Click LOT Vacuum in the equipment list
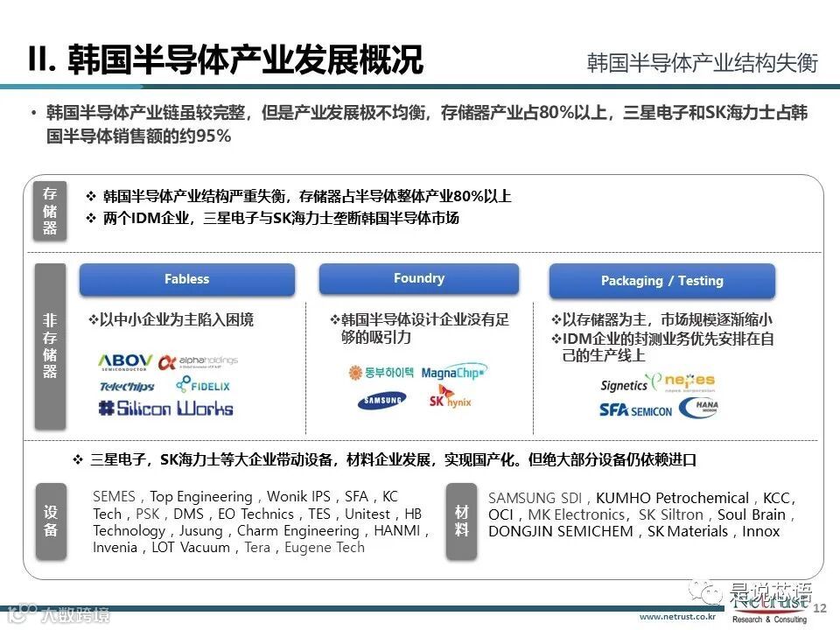The image size is (840, 630). tap(191, 548)
